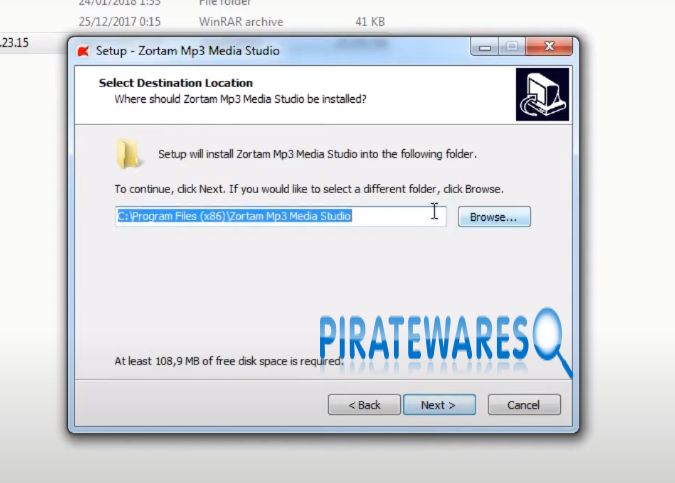The height and width of the screenshot is (483, 675).
Task: Click the disabled maximize button on Setup window
Action: pyautogui.click(x=512, y=47)
